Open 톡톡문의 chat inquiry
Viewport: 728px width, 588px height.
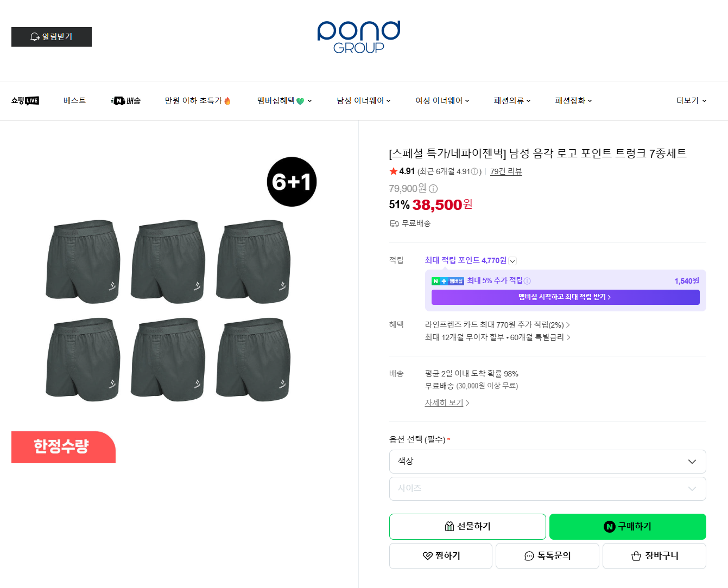pos(547,556)
